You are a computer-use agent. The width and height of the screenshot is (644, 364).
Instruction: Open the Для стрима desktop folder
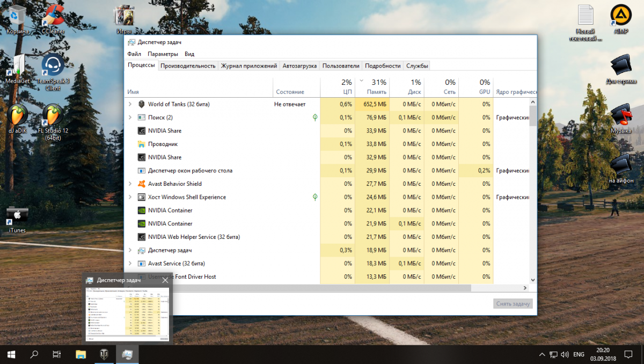(620, 69)
